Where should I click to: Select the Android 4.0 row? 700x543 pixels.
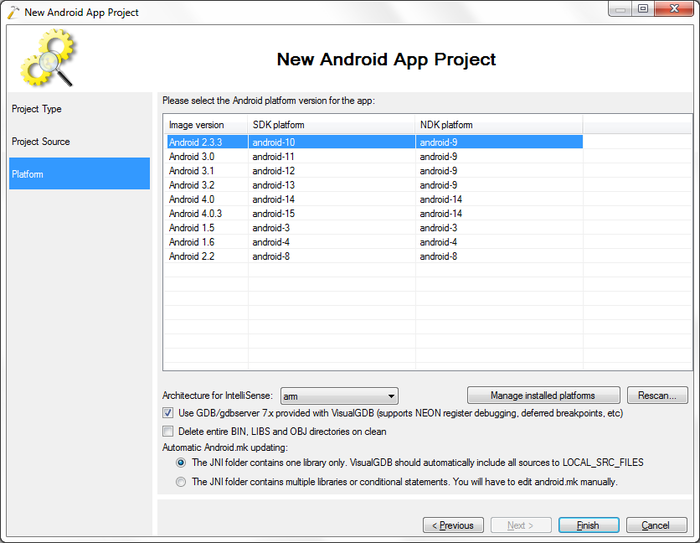click(x=375, y=200)
